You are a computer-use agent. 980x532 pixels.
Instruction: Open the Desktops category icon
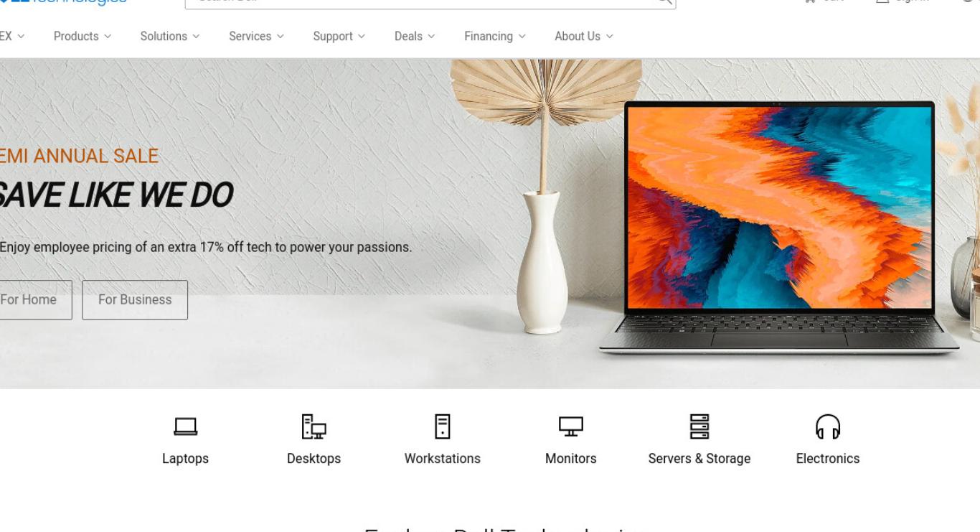pyautogui.click(x=314, y=426)
